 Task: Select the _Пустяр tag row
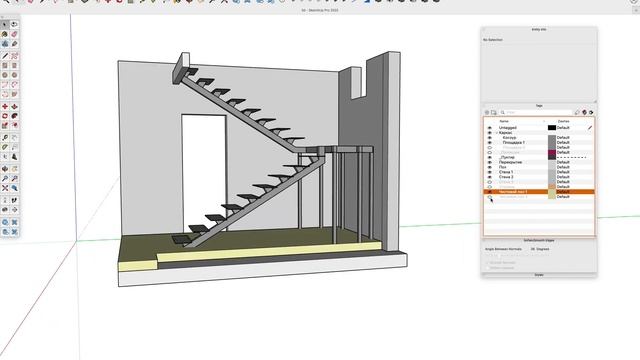coord(539,157)
